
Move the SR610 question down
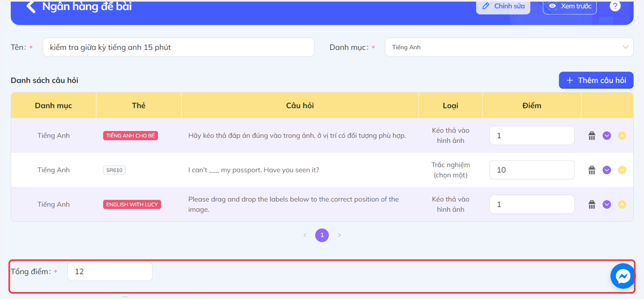[607, 170]
